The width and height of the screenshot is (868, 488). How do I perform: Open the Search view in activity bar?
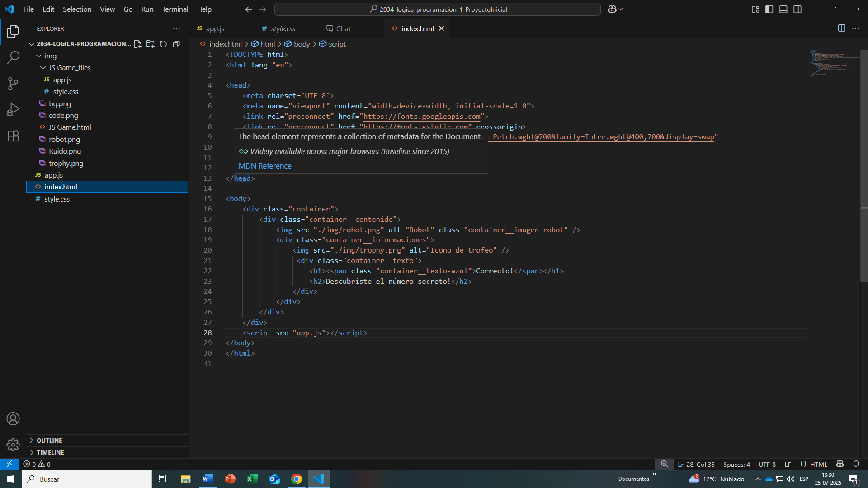point(13,57)
